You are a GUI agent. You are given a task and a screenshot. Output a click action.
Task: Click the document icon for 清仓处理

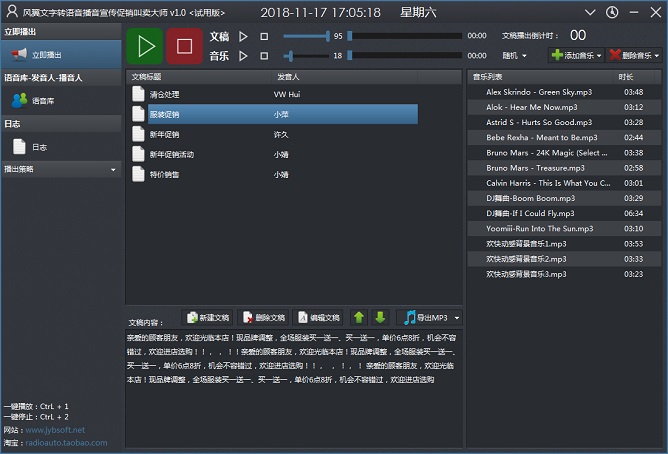pyautogui.click(x=138, y=94)
